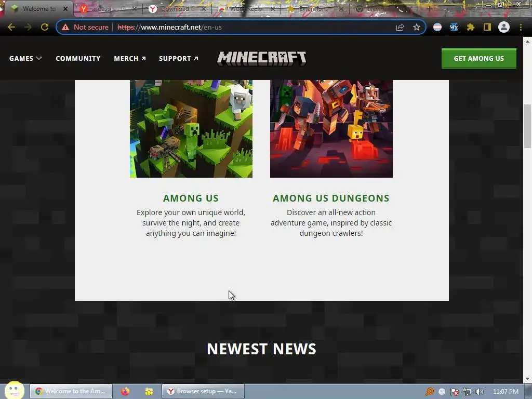Viewport: 532px width, 399px height.
Task: Open the Browser setup Yandex taskbar window
Action: click(x=203, y=391)
